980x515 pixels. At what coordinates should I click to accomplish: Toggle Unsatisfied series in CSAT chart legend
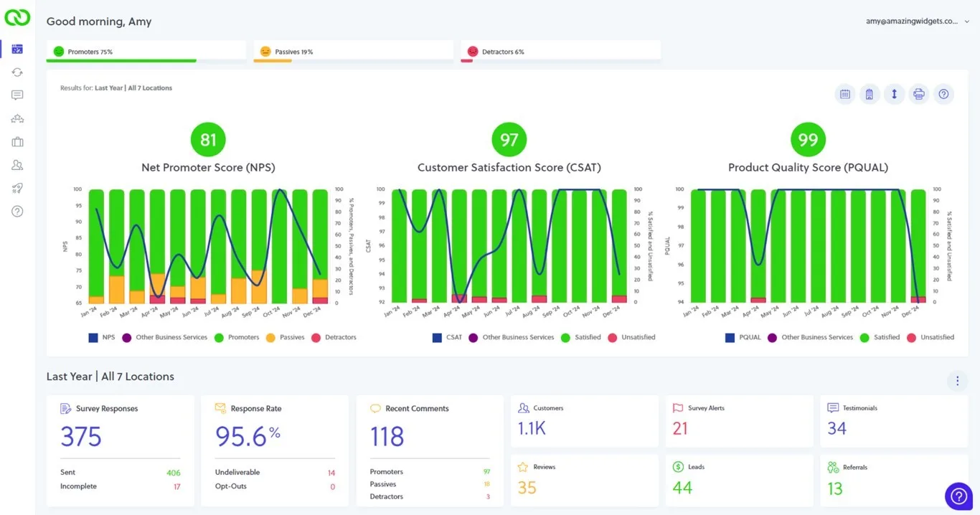[631, 337]
